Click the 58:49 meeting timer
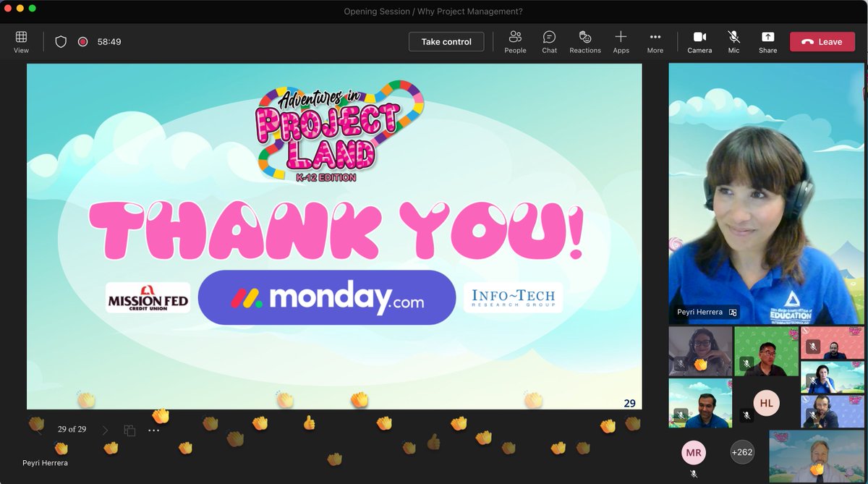Viewport: 868px width, 484px height. pos(109,42)
